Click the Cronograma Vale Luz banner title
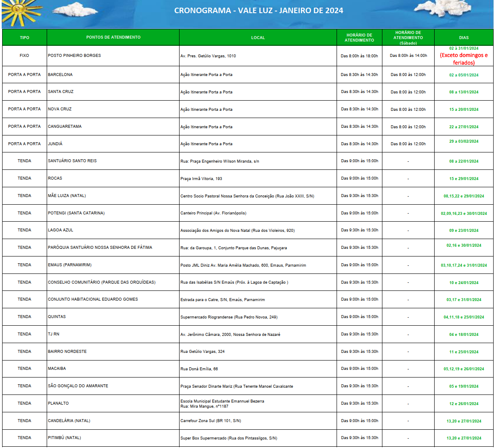Viewport: 497px width, 448px height. (x=258, y=11)
